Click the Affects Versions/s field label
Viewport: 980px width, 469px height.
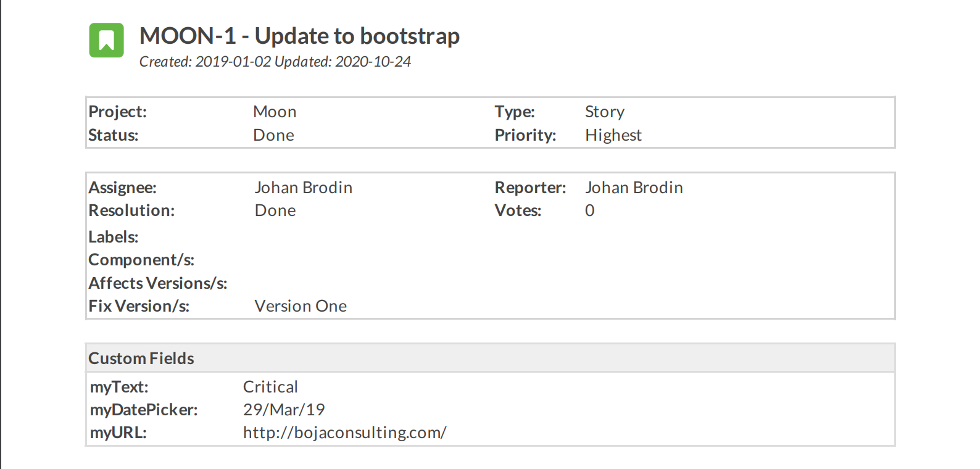click(158, 283)
